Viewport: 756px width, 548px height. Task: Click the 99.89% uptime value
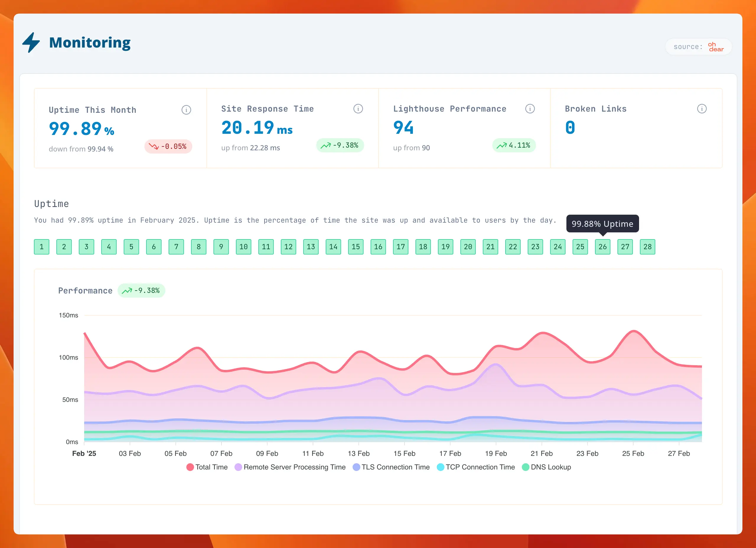pos(82,129)
